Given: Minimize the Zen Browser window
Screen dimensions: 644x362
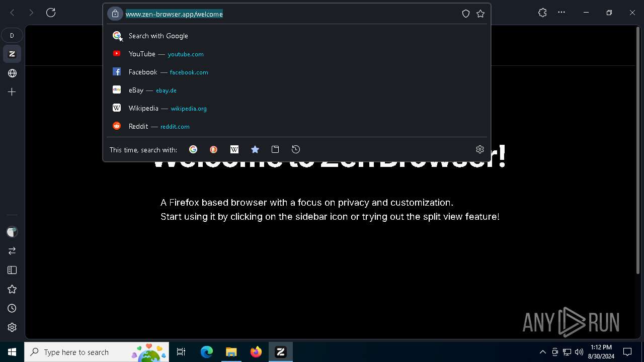Looking at the screenshot, I should 586,13.
